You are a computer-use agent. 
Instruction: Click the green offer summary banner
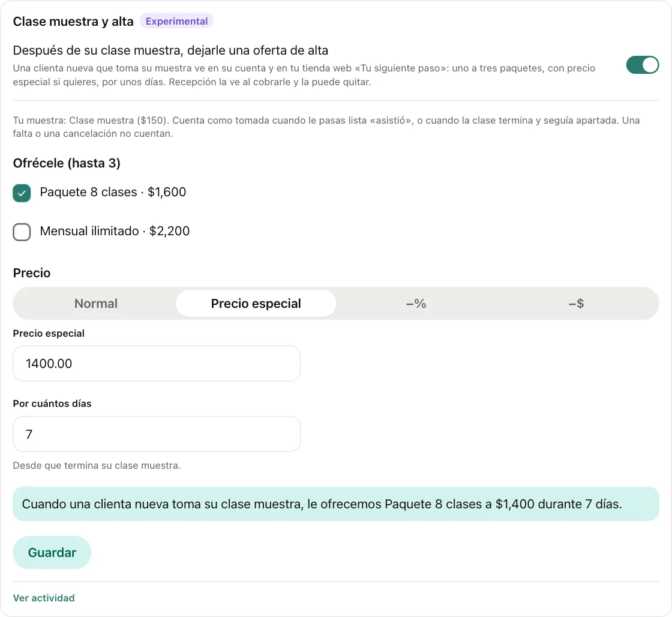336,504
